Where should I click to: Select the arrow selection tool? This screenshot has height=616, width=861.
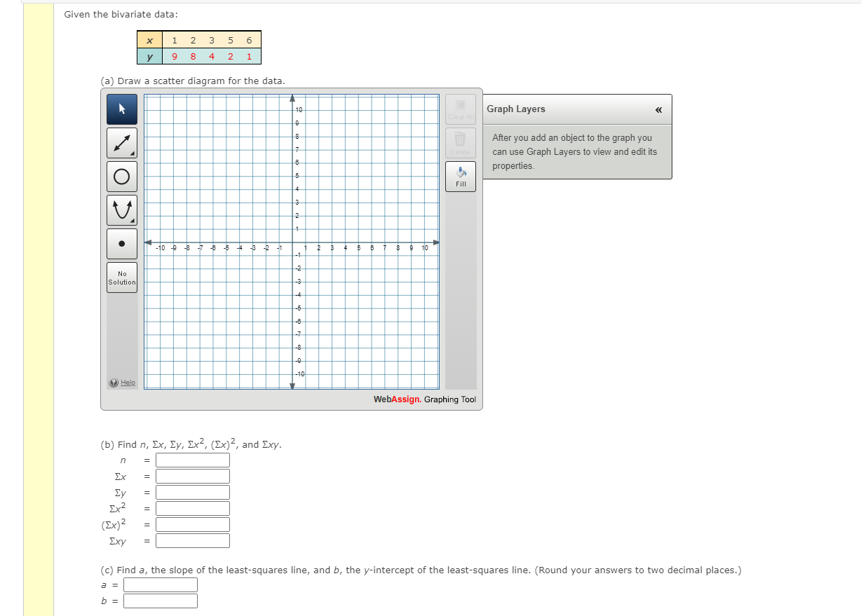click(121, 109)
